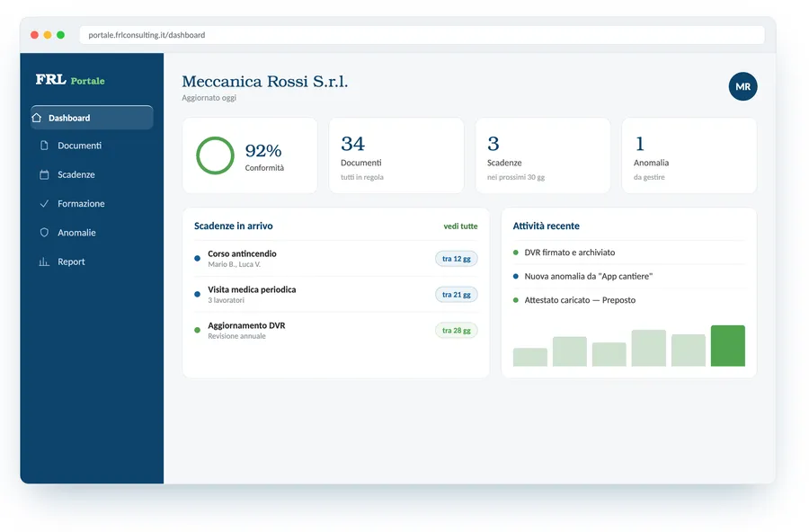Go to the Scadenze section
The height and width of the screenshot is (532, 809).
coord(92,174)
